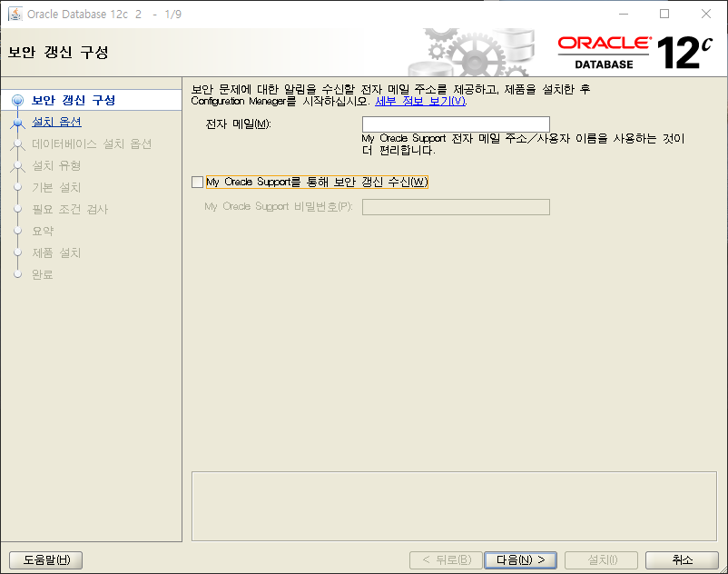Click the 보안 갱신 구성 step bullet icon
Viewport: 728px width, 574px height.
pyautogui.click(x=17, y=100)
